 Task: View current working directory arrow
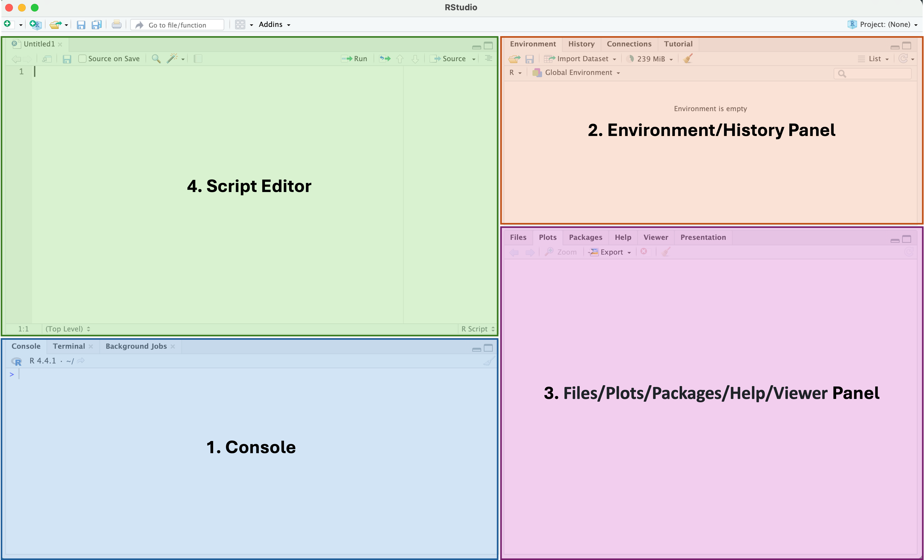(x=81, y=361)
